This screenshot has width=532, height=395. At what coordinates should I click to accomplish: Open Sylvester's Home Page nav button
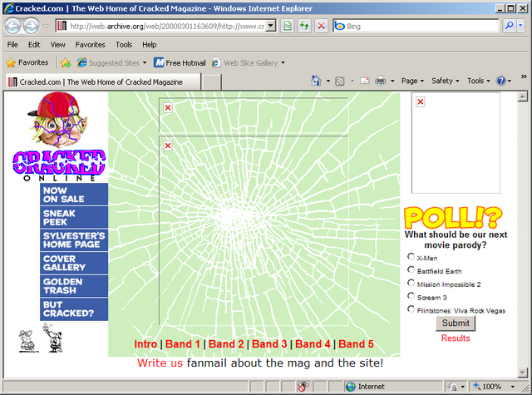click(74, 240)
